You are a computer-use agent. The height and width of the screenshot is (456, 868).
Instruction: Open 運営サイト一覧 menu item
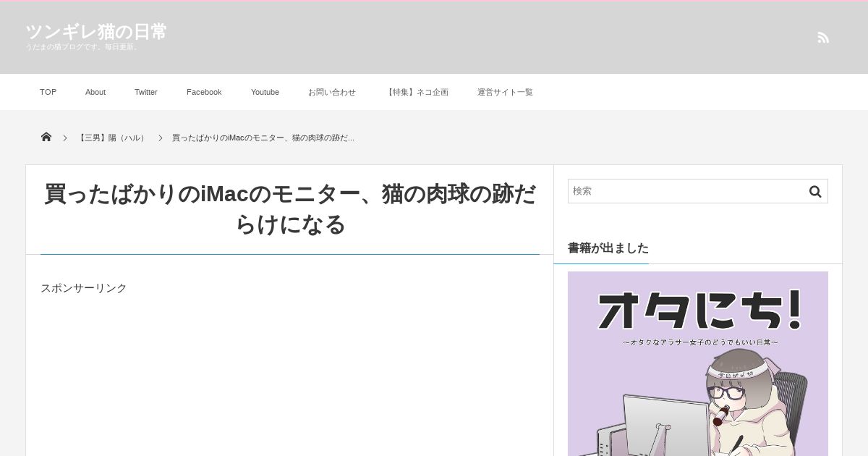[505, 92]
